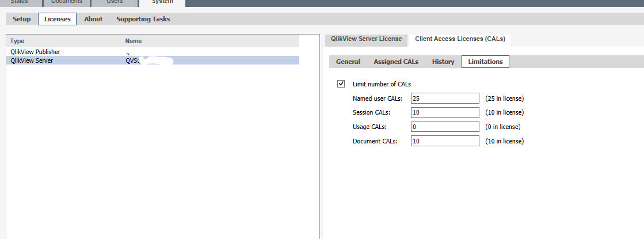Open the About sub-tab
The width and height of the screenshot is (644, 239).
[94, 20]
